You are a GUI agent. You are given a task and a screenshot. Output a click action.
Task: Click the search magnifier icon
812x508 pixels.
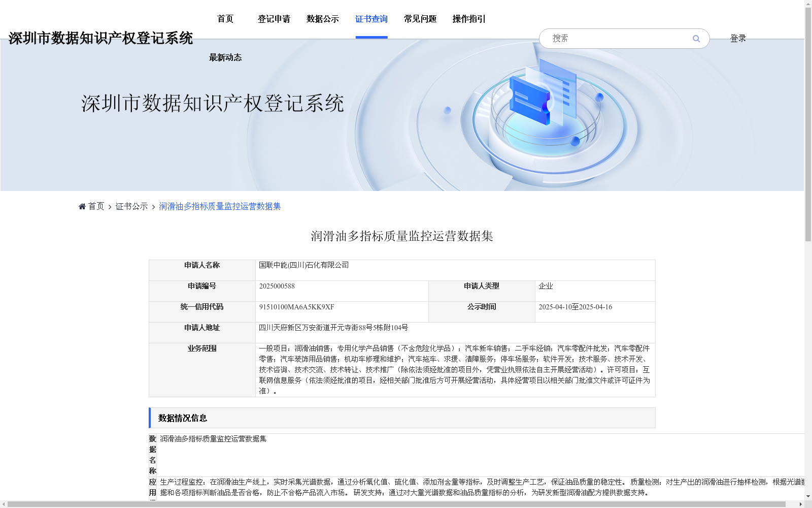(x=696, y=39)
